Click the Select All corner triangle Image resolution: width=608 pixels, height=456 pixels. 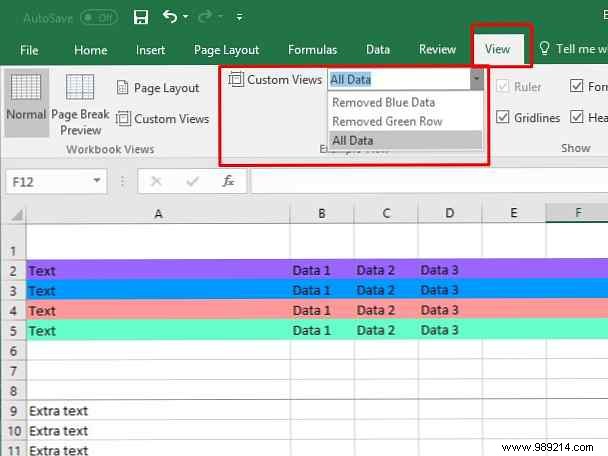pyautogui.click(x=16, y=214)
